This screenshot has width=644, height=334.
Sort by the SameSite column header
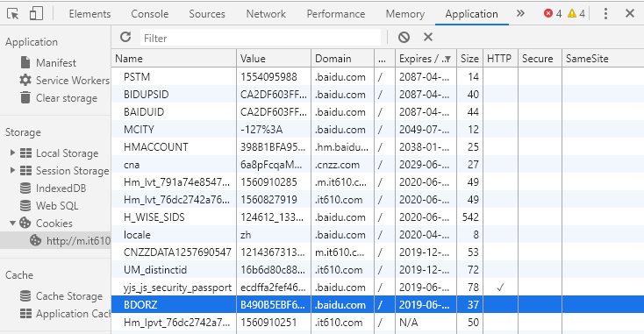pos(603,58)
